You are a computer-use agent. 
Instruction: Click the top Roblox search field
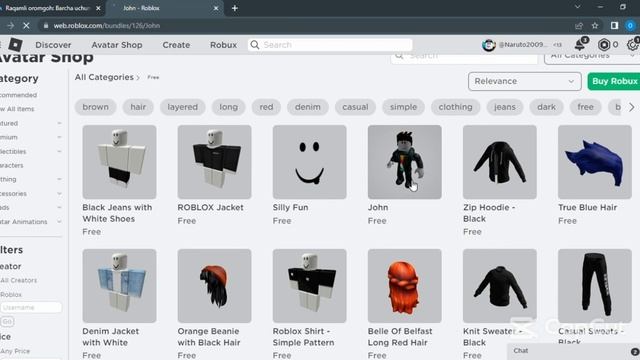(x=330, y=44)
